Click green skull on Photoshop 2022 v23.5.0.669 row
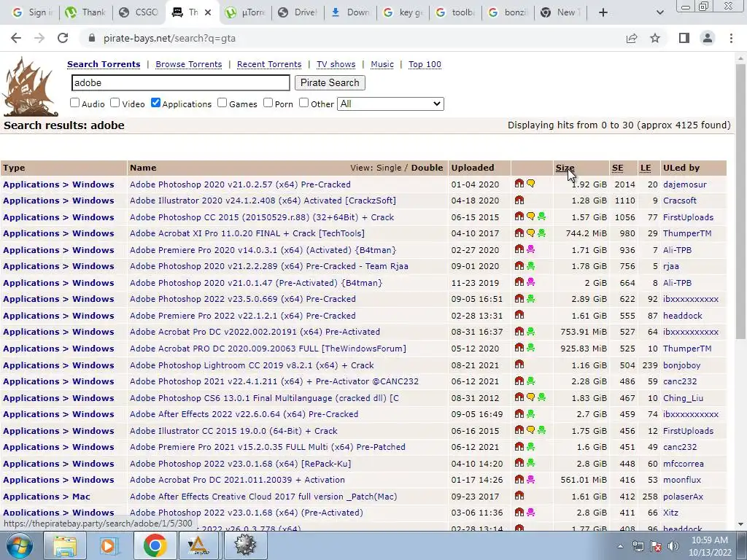Viewport: 747px width, 560px height. pyautogui.click(x=530, y=299)
